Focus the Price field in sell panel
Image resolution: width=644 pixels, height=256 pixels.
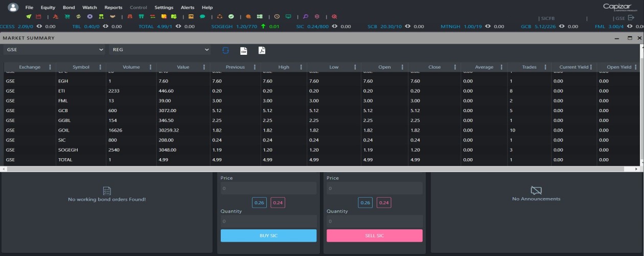point(375,188)
